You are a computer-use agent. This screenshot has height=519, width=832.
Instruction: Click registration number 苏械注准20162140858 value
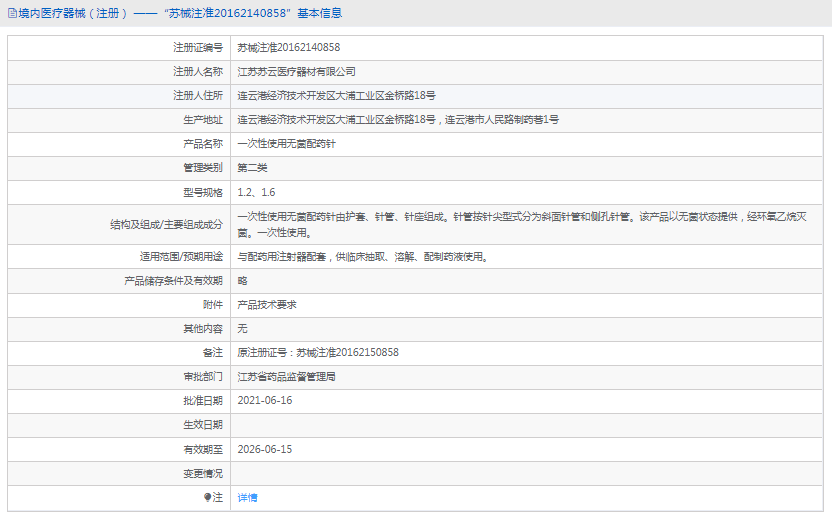289,47
